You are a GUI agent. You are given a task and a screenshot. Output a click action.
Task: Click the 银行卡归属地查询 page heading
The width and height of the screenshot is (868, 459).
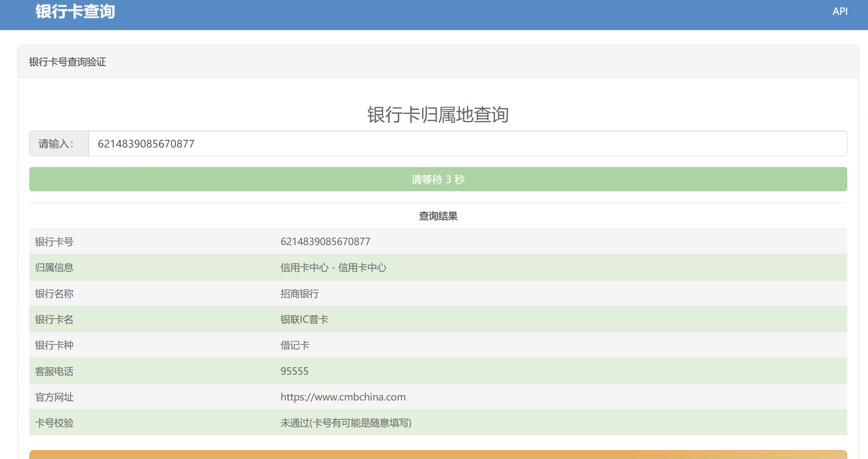pyautogui.click(x=438, y=115)
